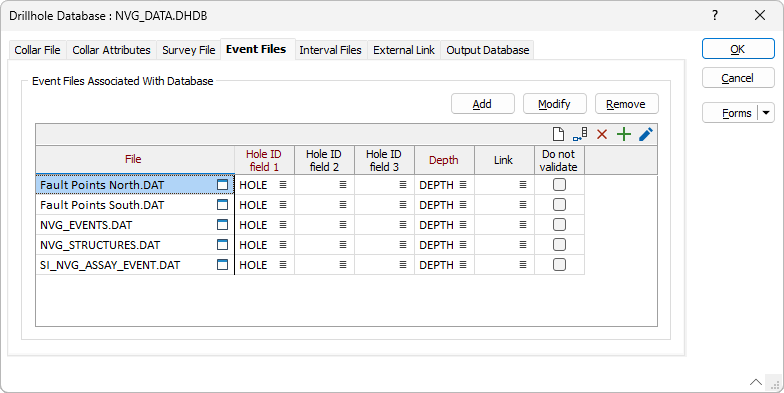Click the red X delete row icon
This screenshot has width=784, height=393.
tap(602, 134)
